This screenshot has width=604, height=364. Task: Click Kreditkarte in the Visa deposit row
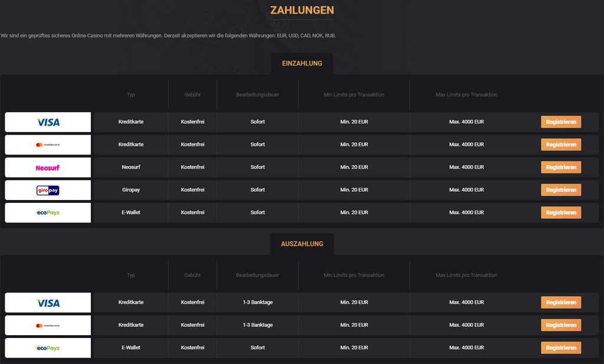[x=131, y=122]
